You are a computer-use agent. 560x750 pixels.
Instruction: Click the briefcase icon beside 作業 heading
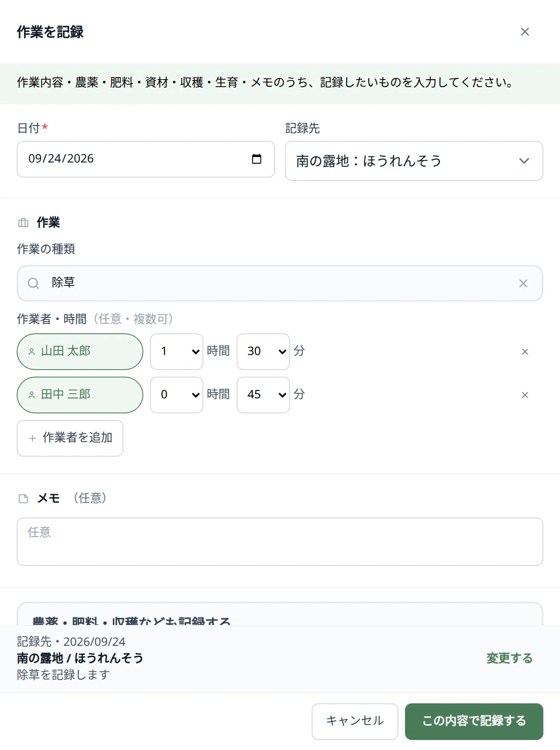[x=23, y=223]
